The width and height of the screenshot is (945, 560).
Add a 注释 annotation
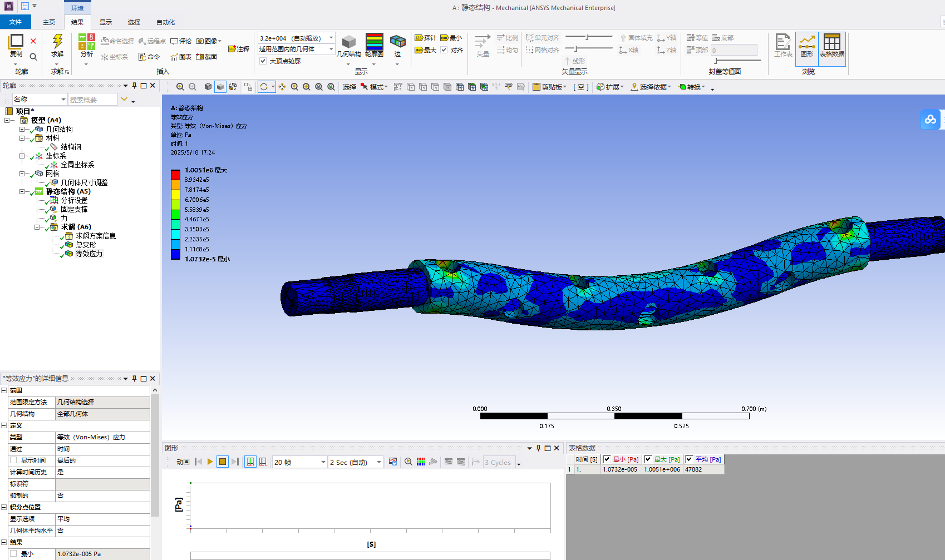[x=239, y=49]
